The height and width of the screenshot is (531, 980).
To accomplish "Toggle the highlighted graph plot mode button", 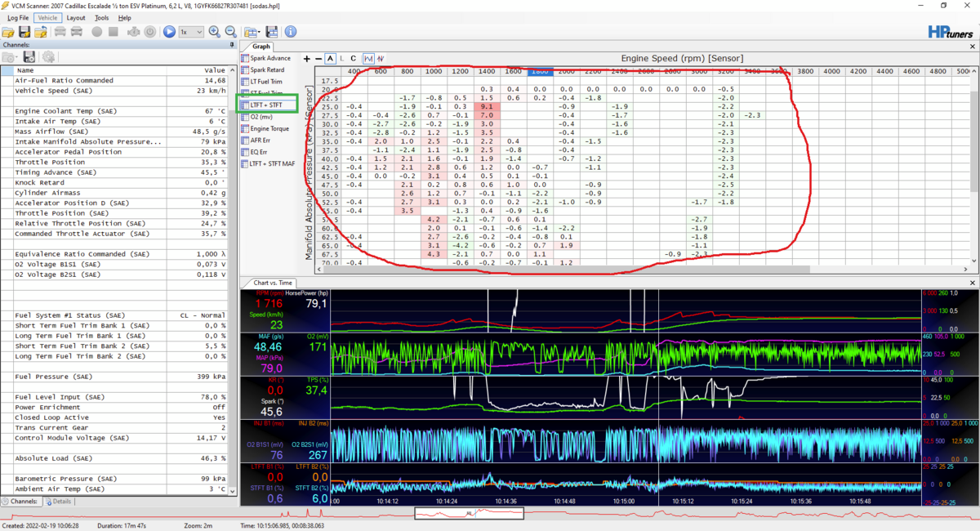I will click(x=368, y=59).
